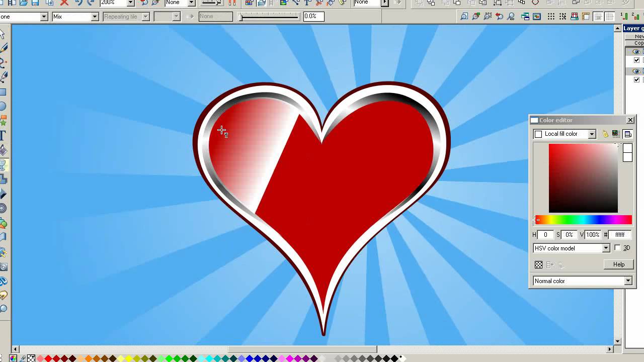Close the Color editor window
Viewport: 644px width, 362px height.
pos(630,120)
